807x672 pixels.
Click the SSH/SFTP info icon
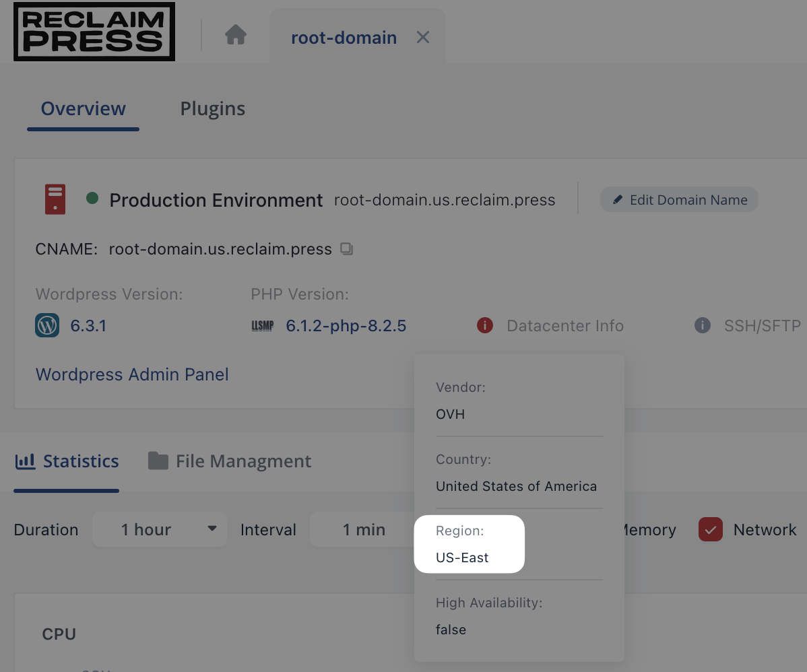(702, 325)
